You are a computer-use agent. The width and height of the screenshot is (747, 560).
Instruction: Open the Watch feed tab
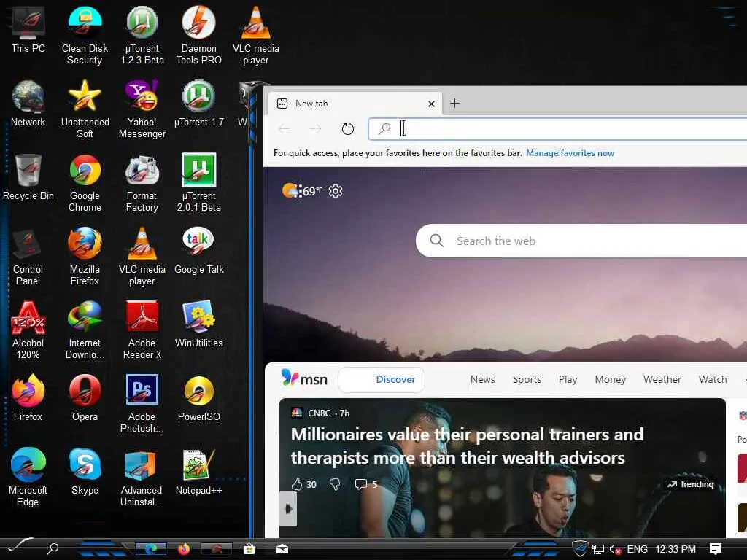coord(713,379)
